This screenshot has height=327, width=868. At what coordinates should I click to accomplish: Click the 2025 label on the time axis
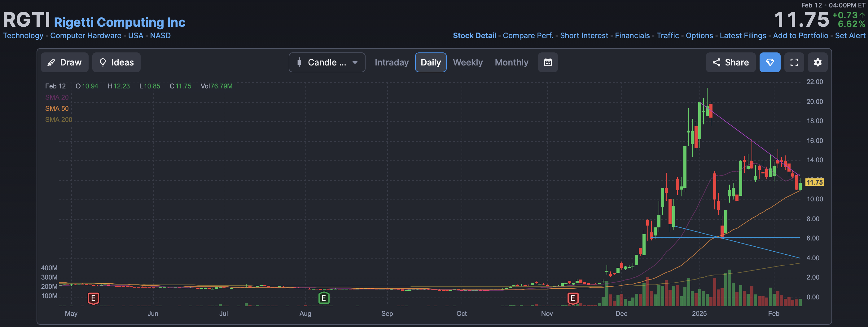pos(699,314)
